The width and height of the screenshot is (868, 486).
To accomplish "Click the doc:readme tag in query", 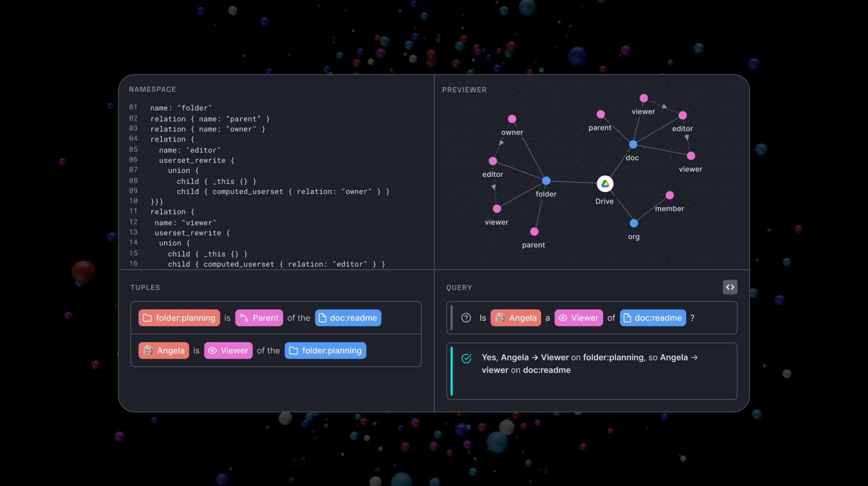I will click(x=653, y=318).
